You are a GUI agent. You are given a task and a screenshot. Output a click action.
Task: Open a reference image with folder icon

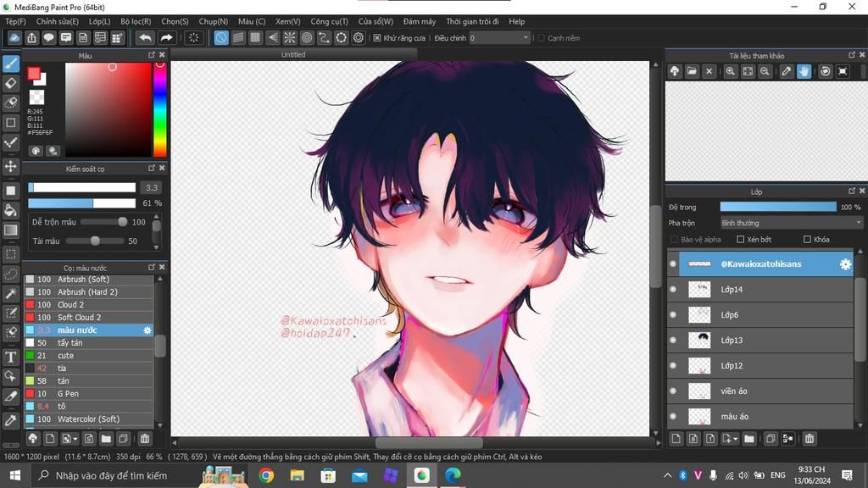692,71
